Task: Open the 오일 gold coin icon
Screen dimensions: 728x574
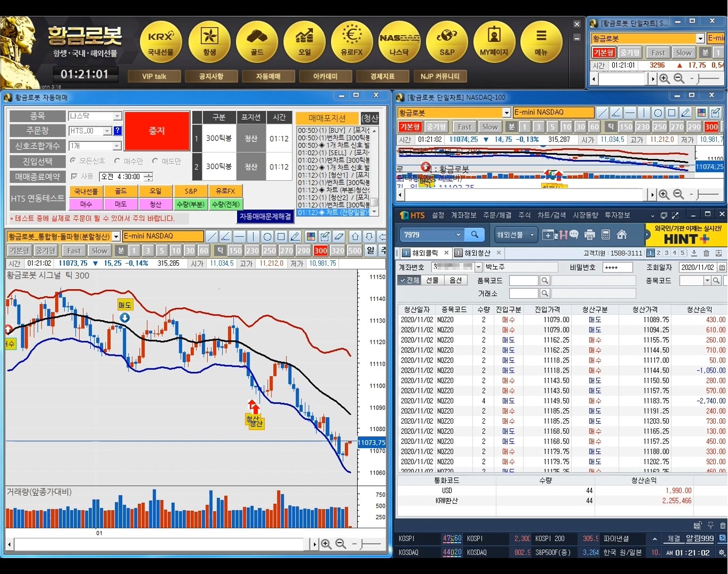Action: pos(304,43)
